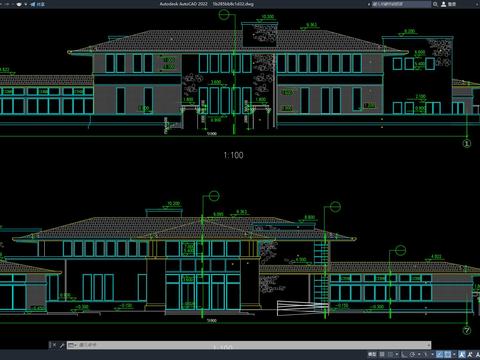Click the search magnifier icon in title bar
The height and width of the screenshot is (360, 480).
(435, 4)
